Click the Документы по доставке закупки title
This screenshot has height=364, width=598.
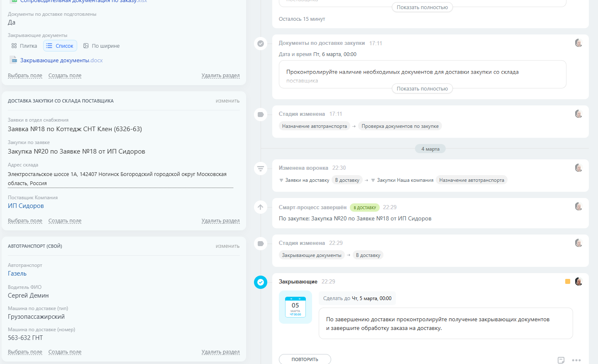coord(322,43)
